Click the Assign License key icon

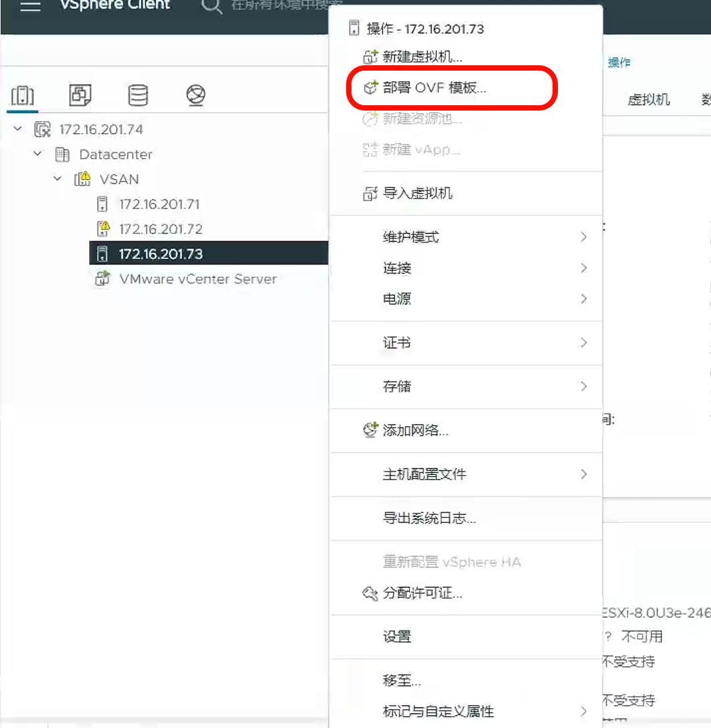pyautogui.click(x=370, y=593)
